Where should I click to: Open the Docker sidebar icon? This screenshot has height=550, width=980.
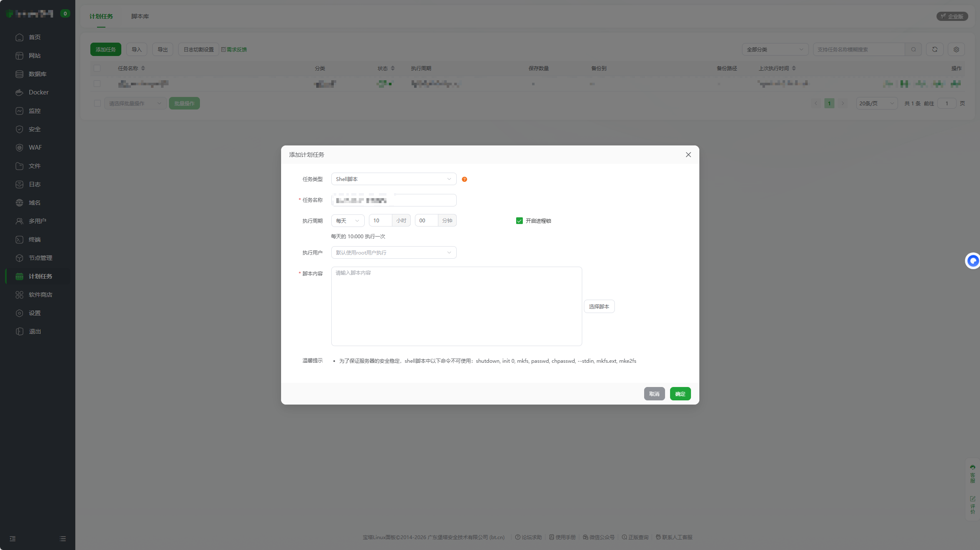[x=19, y=92]
